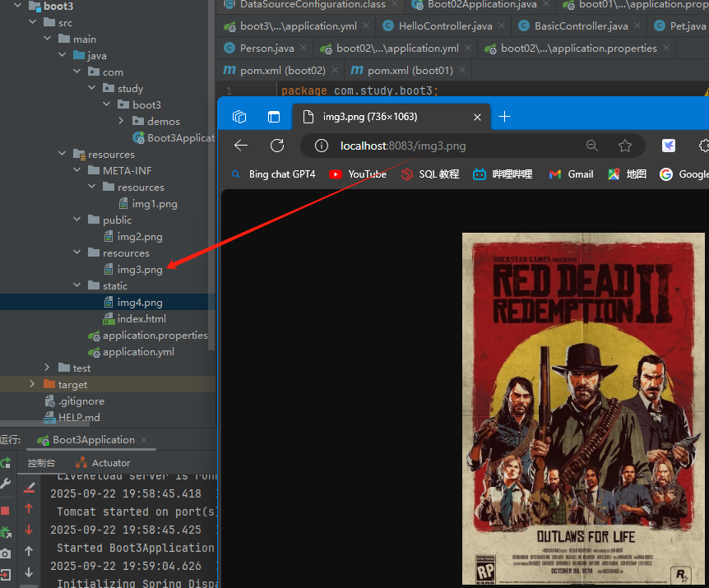Click the zoom magnifier in address bar
709x588 pixels.
(x=592, y=146)
